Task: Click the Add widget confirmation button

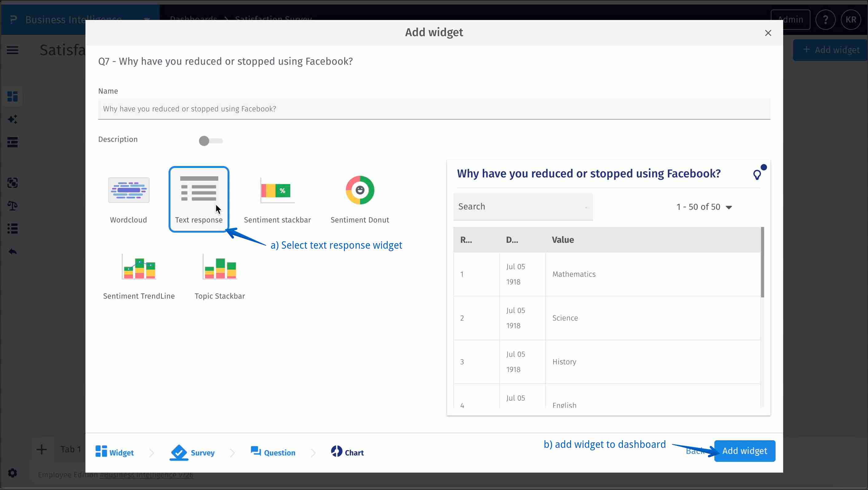Action: pos(744,451)
